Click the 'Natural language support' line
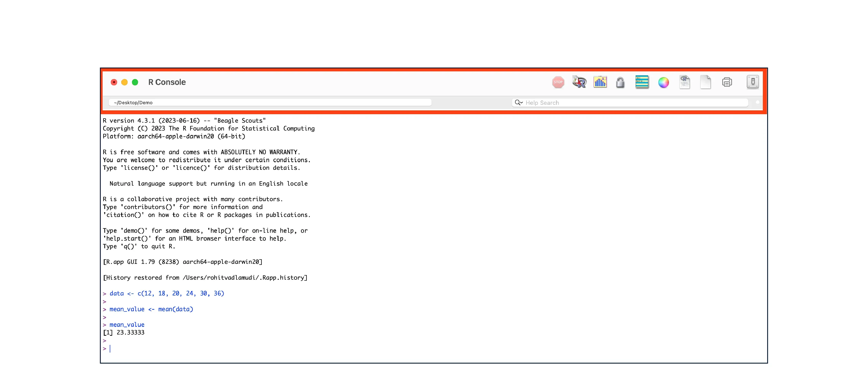Viewport: 868px width, 389px height. 209,183
